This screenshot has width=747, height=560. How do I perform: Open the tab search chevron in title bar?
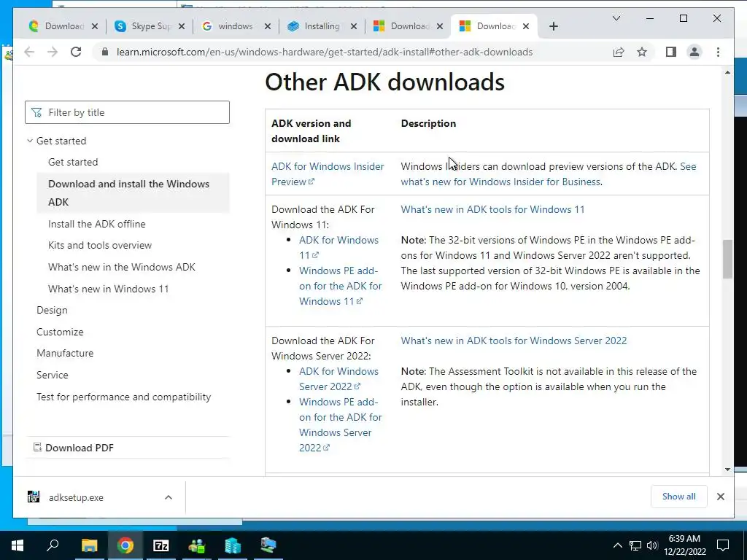(616, 18)
